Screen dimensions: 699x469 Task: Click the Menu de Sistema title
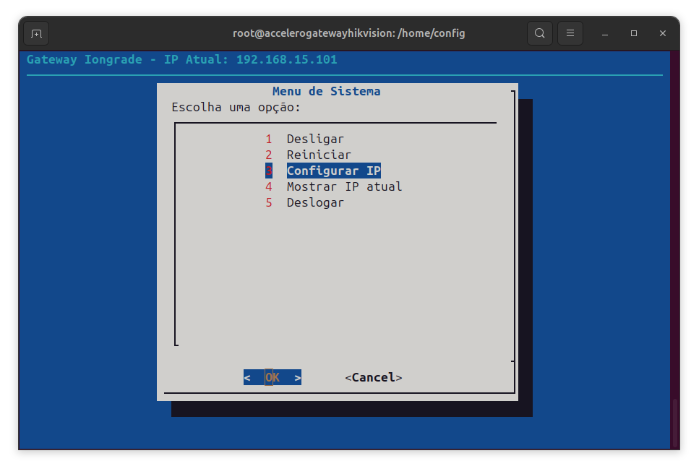click(326, 91)
